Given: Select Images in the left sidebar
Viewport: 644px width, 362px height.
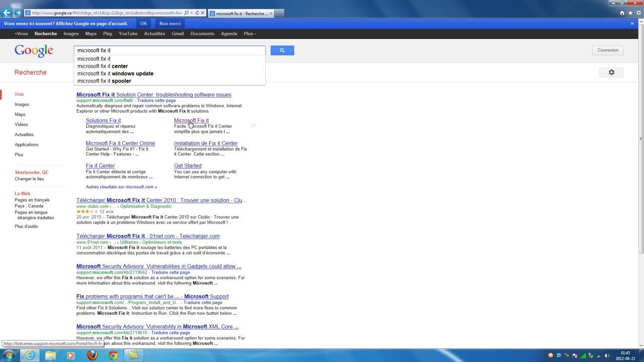Looking at the screenshot, I should (x=22, y=105).
